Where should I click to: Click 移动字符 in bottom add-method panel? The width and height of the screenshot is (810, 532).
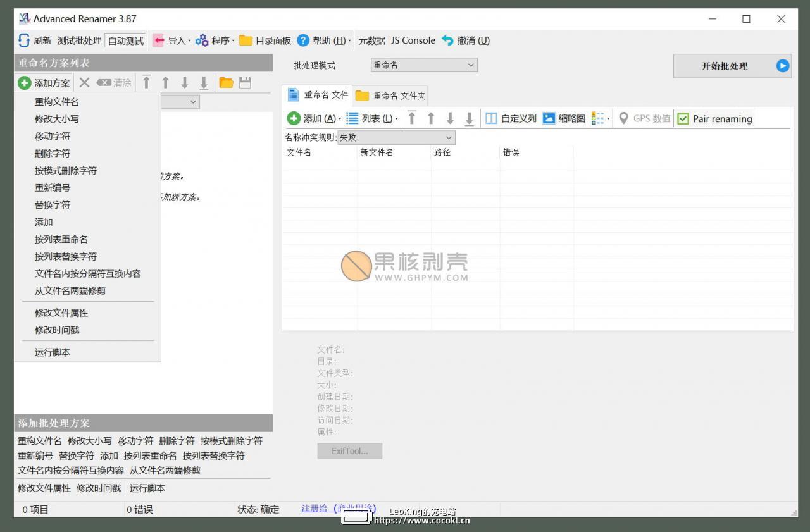[x=135, y=441]
